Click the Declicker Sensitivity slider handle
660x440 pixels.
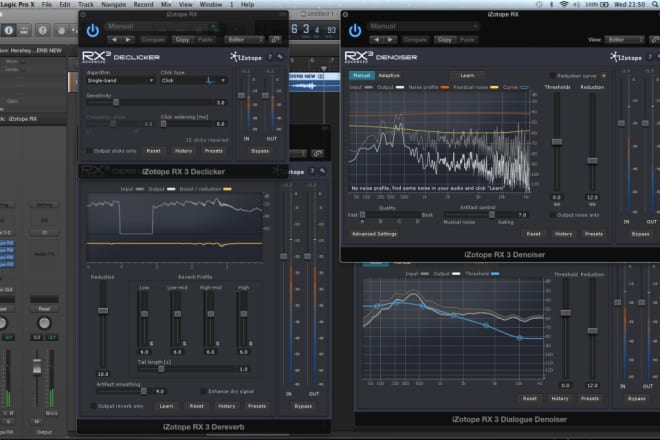tap(116, 102)
